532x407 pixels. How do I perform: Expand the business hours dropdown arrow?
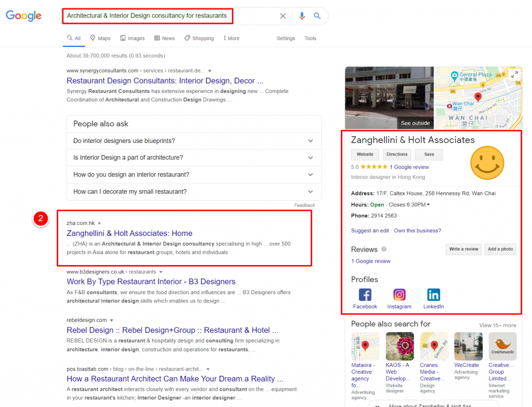coord(428,205)
